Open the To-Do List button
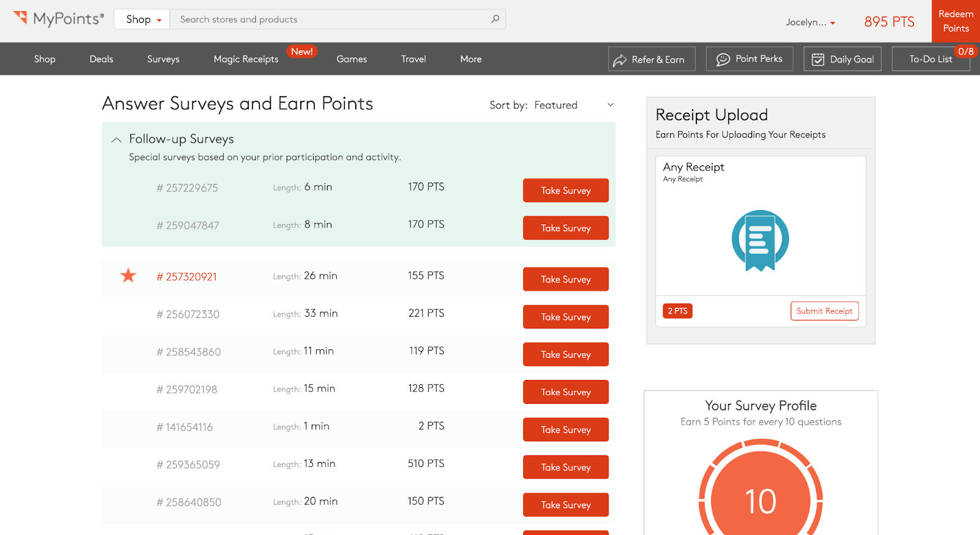980x535 pixels. [931, 59]
